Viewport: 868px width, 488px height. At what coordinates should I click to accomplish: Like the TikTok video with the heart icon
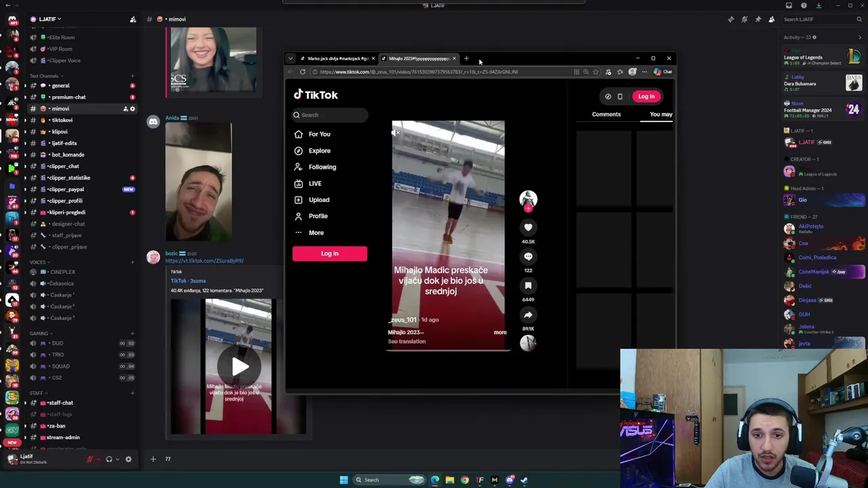point(528,228)
